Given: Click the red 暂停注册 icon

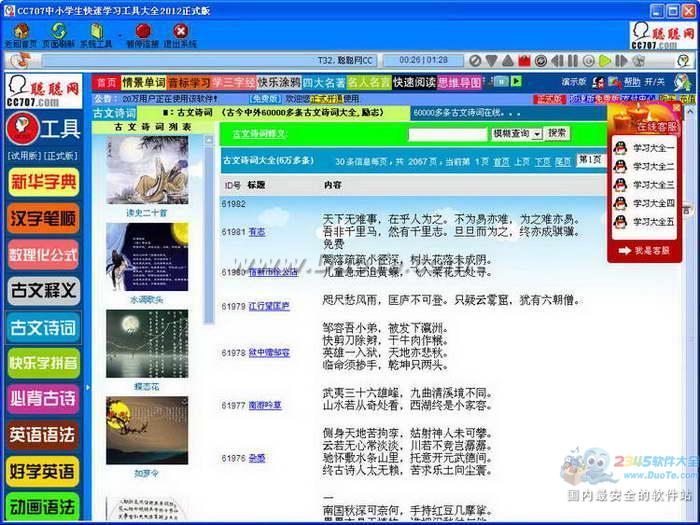Looking at the screenshot, I should coord(143,31).
